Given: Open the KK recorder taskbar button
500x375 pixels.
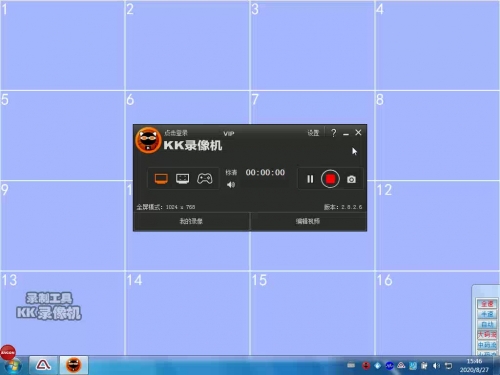Looking at the screenshot, I should [74, 365].
